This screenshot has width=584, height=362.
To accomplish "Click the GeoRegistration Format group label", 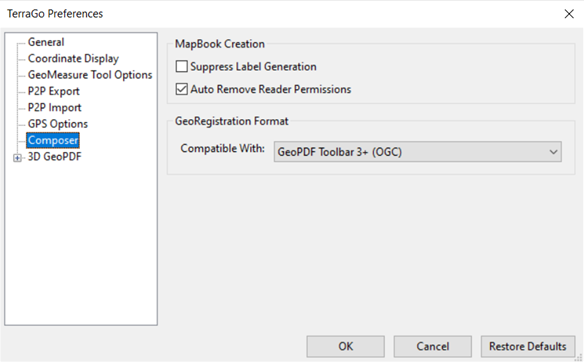I will coord(231,121).
